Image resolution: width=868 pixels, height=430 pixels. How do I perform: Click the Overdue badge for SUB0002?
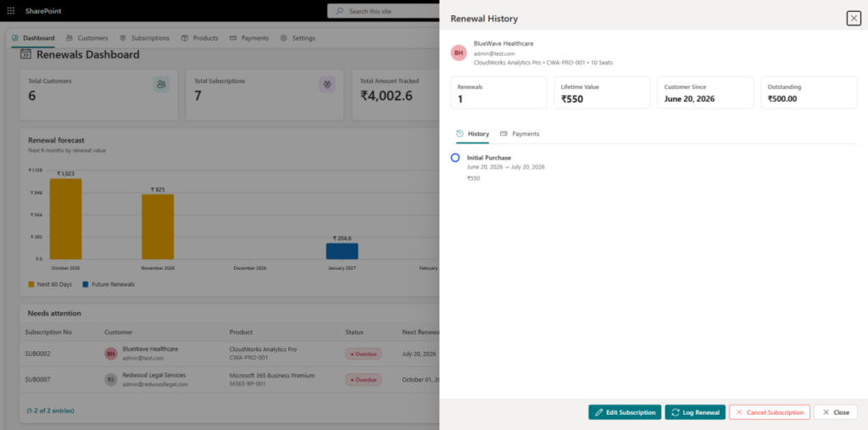[363, 354]
